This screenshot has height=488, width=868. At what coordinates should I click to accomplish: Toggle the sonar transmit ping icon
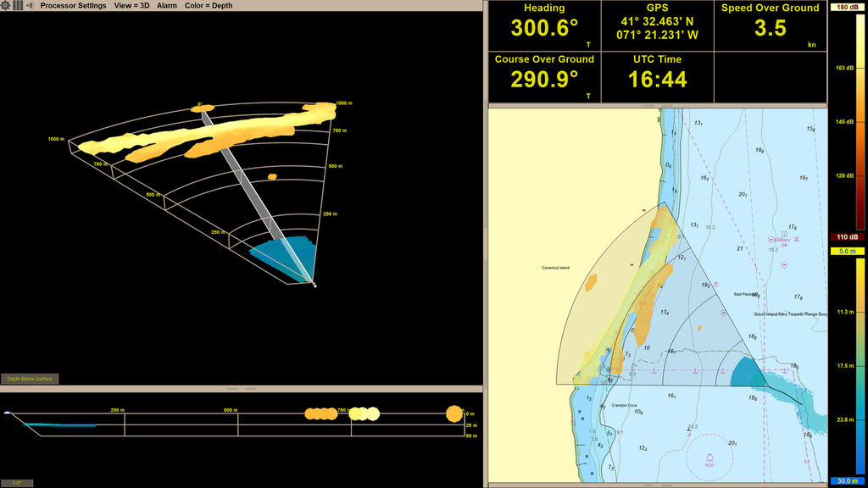coord(30,6)
